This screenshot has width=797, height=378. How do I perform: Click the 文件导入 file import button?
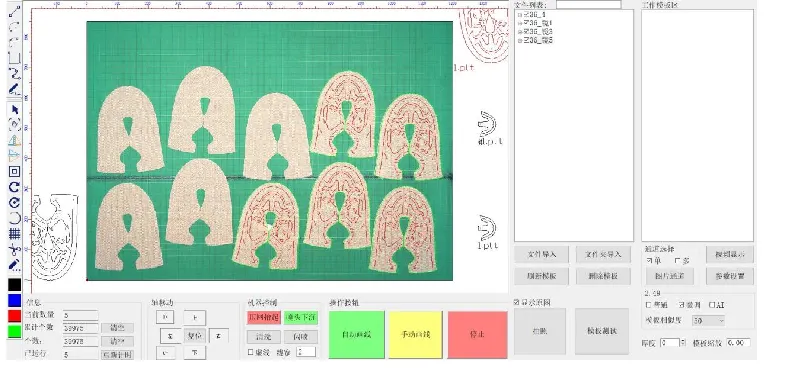[x=542, y=255]
